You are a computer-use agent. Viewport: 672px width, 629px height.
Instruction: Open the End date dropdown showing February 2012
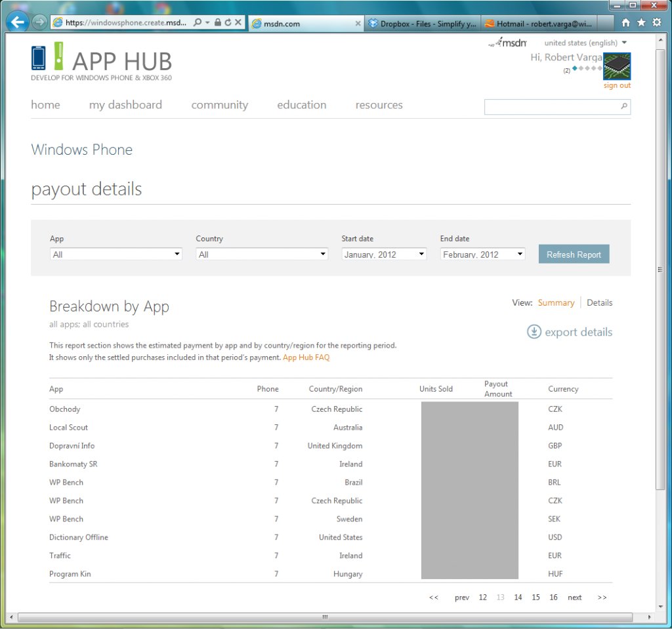[482, 254]
